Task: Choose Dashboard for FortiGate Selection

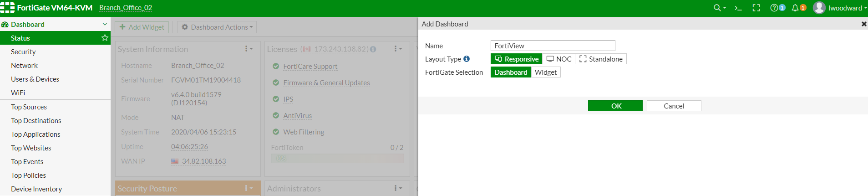Action: click(511, 72)
